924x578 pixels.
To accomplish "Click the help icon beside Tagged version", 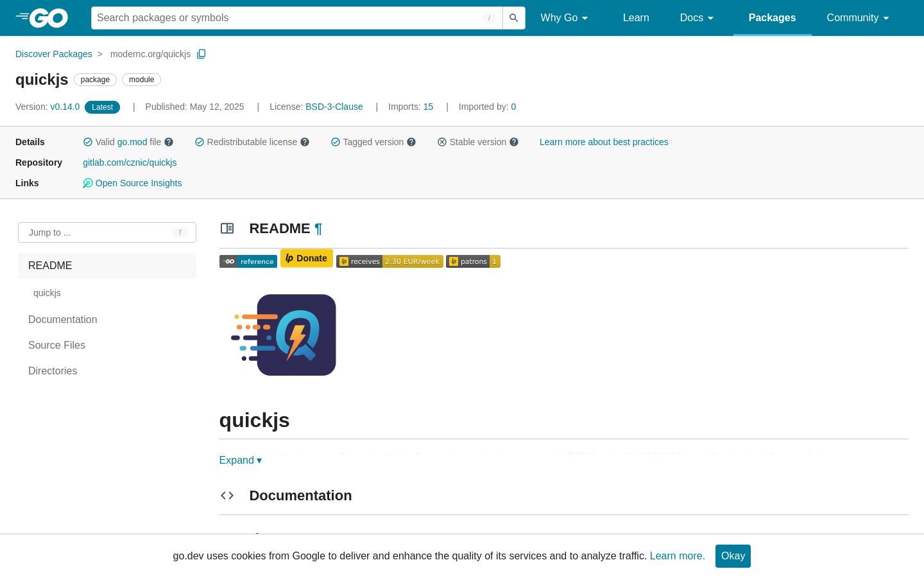I will point(411,142).
